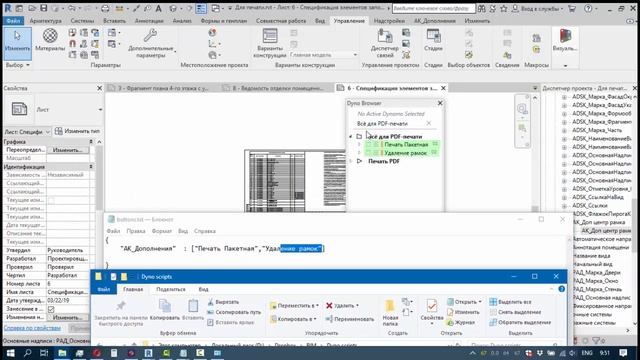
Task: Click the taskbar search magnifier
Action: tap(27, 353)
